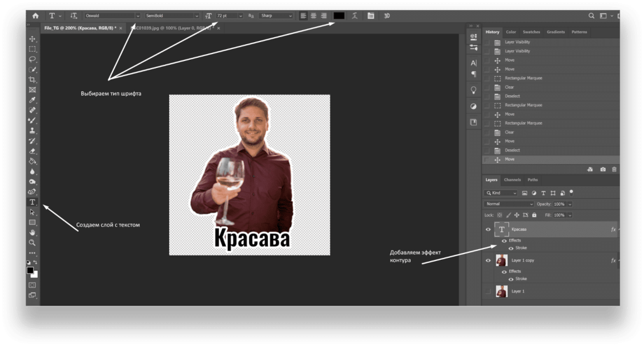Show the hidden Layer 1
The image size is (644, 346).
(488, 291)
